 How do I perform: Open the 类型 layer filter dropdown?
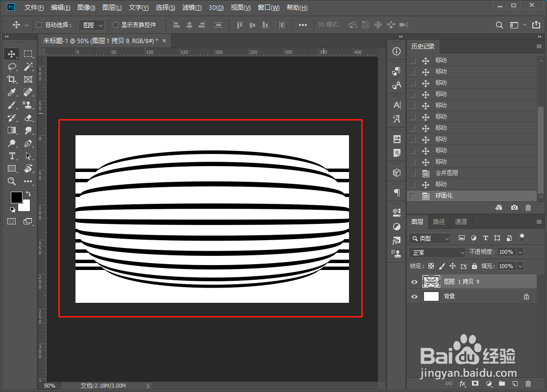click(430, 238)
